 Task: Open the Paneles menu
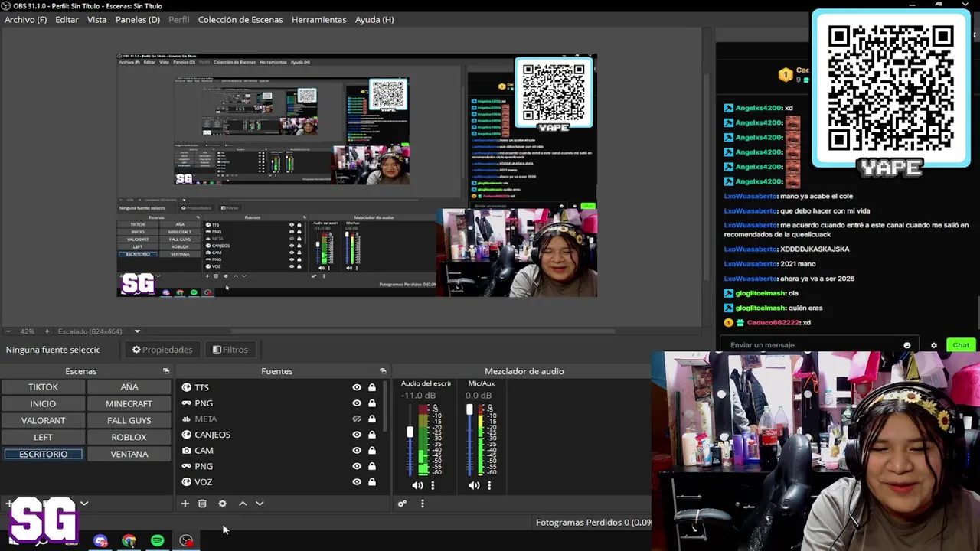(138, 19)
